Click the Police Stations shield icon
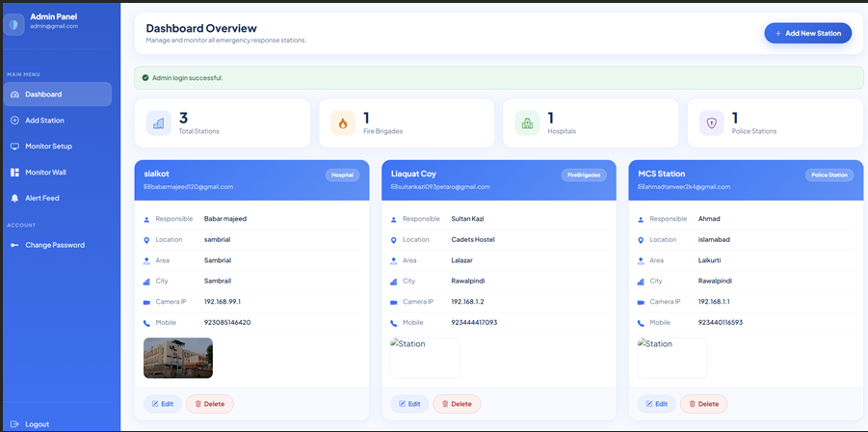 coord(711,123)
